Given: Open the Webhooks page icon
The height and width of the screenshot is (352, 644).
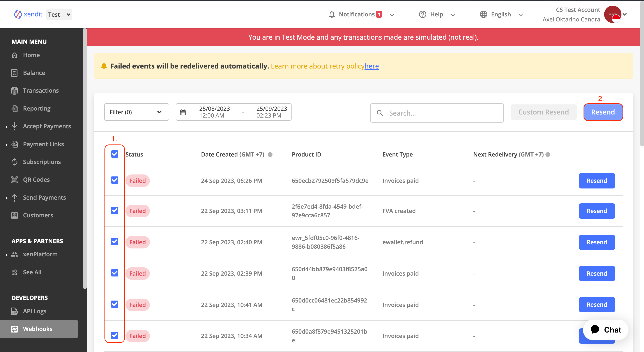Looking at the screenshot, I should pos(14,329).
